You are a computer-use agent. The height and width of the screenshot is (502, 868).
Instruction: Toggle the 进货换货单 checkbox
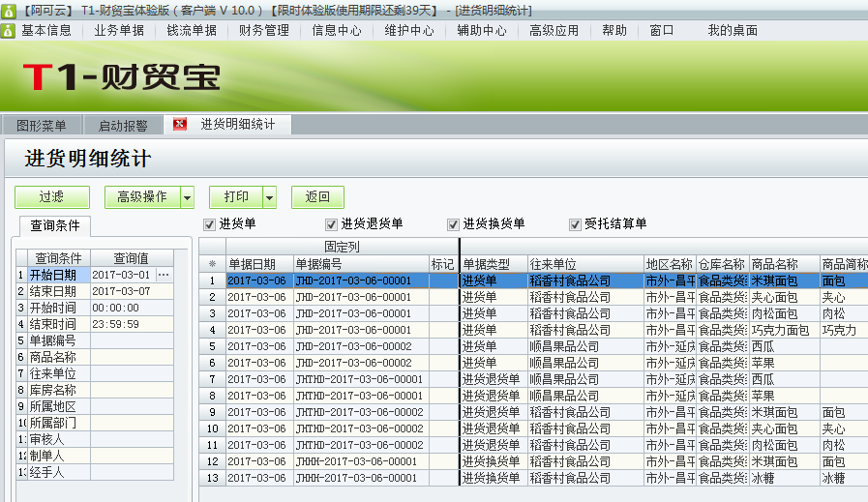[453, 224]
